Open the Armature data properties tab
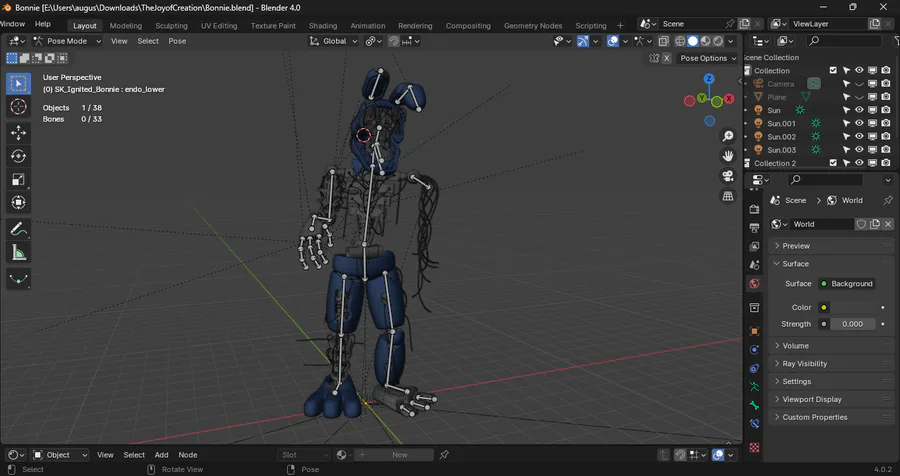 click(754, 386)
